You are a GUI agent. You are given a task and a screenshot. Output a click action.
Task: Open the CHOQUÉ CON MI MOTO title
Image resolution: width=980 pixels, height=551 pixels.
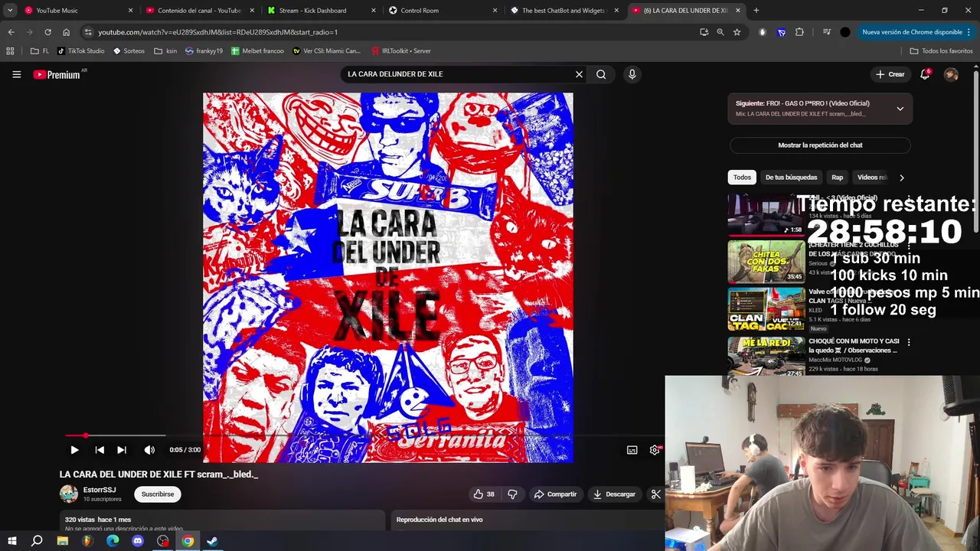(x=854, y=346)
